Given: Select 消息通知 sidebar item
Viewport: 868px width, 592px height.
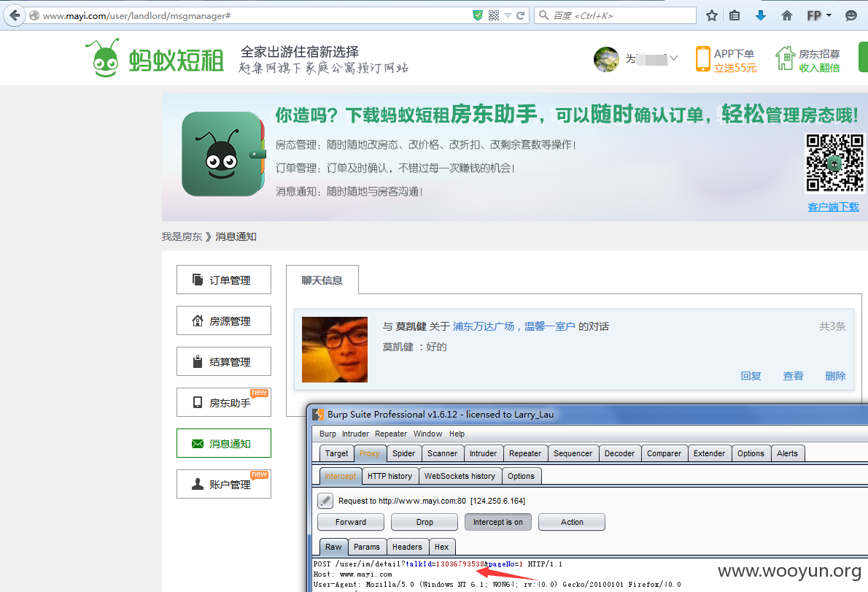Looking at the screenshot, I should (224, 444).
